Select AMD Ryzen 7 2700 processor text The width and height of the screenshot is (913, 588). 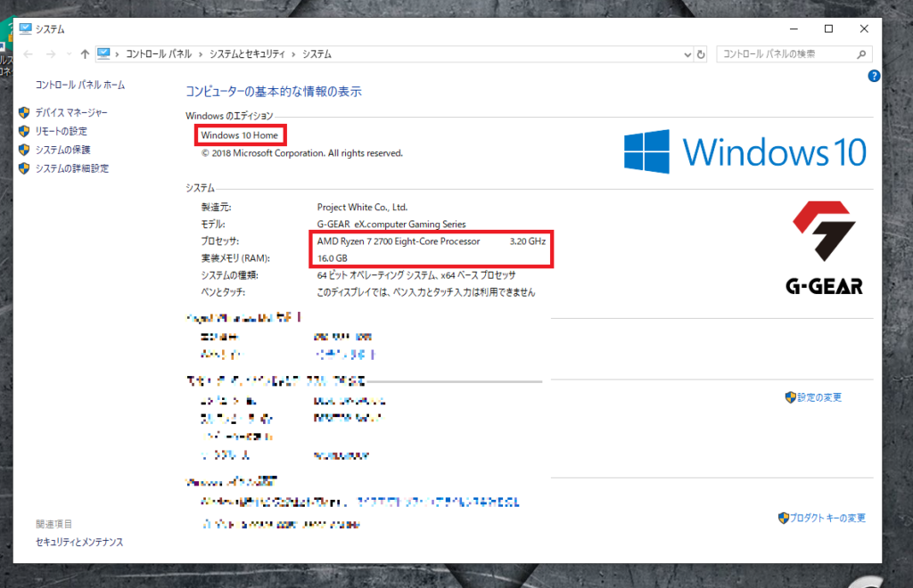click(399, 241)
